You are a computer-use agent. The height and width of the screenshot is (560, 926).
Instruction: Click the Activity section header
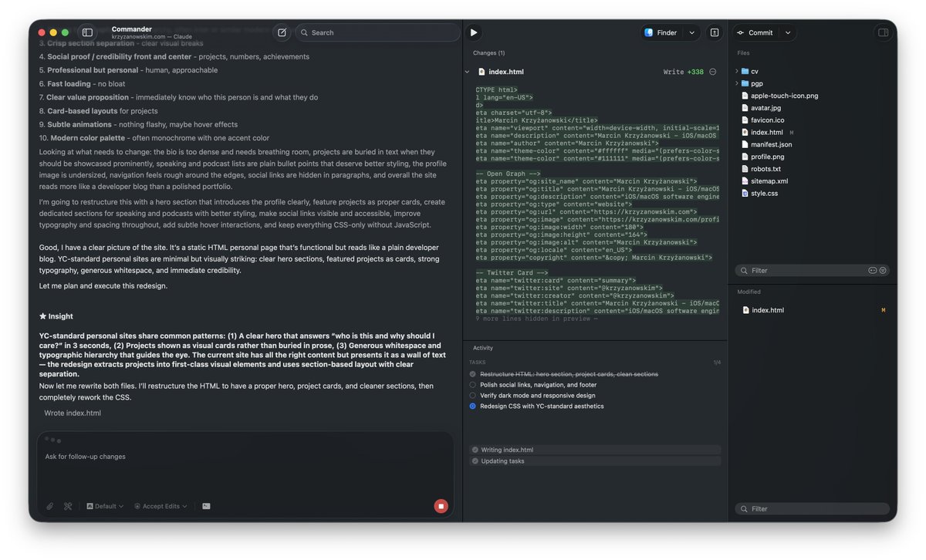483,349
